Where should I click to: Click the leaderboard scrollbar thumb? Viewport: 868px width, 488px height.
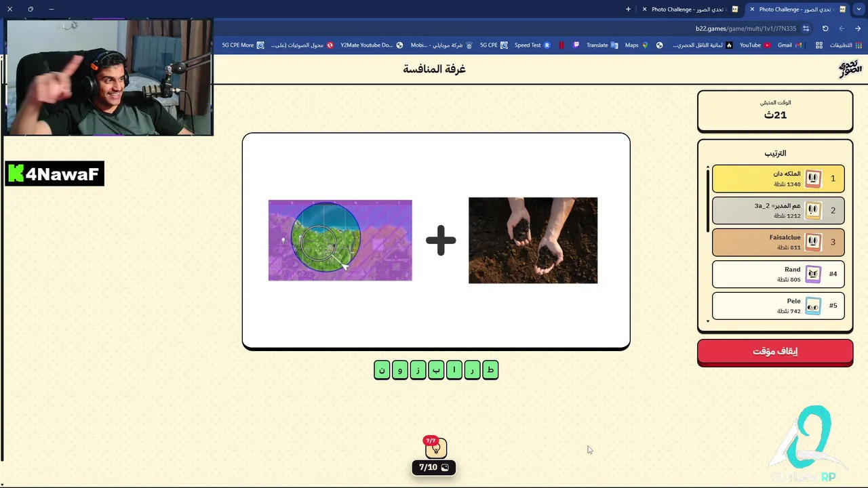coord(708,199)
